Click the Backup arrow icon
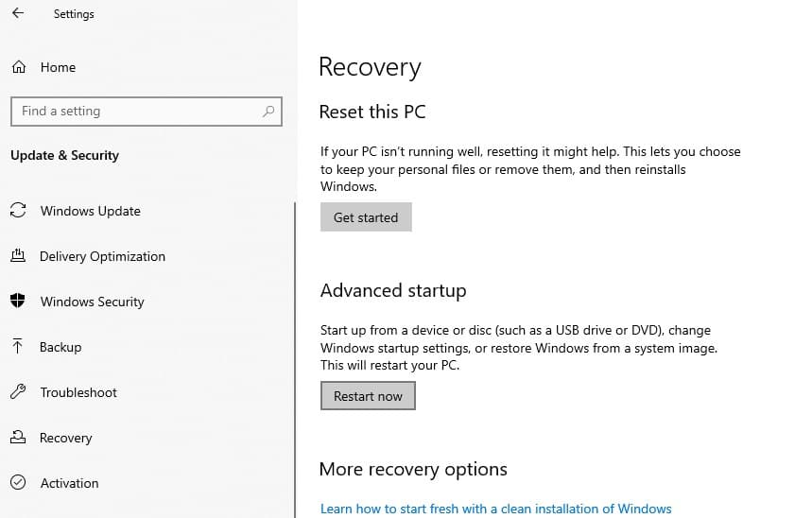The width and height of the screenshot is (812, 518). click(18, 347)
